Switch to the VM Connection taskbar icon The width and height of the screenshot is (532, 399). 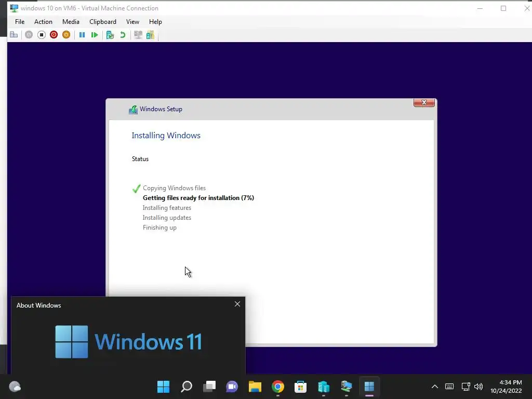pyautogui.click(x=347, y=387)
